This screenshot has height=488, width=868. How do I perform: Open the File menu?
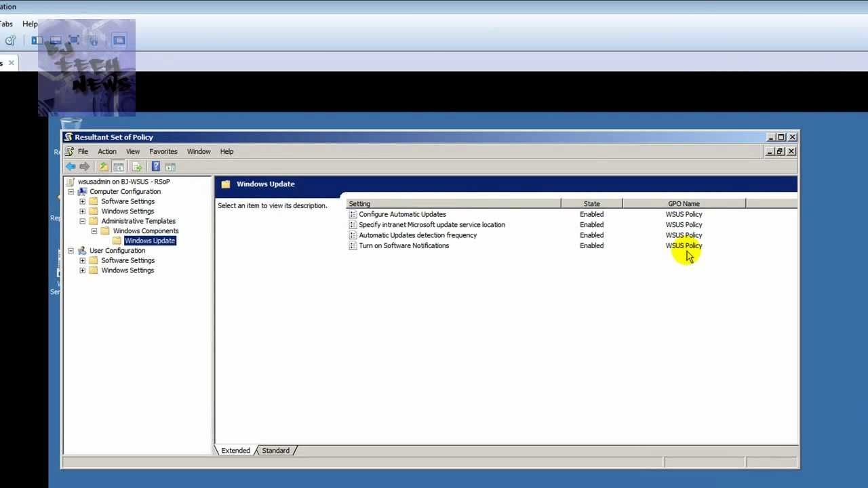(x=83, y=151)
